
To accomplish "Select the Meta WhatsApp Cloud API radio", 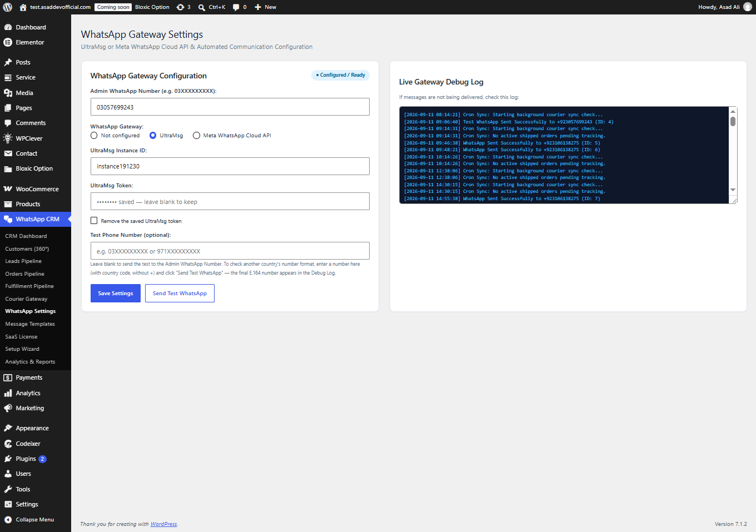I will (x=196, y=136).
